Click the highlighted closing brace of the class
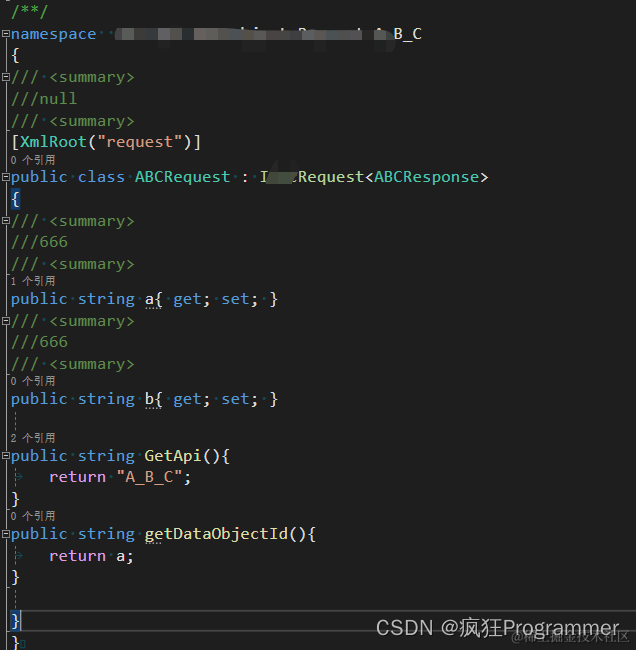 click(15, 621)
